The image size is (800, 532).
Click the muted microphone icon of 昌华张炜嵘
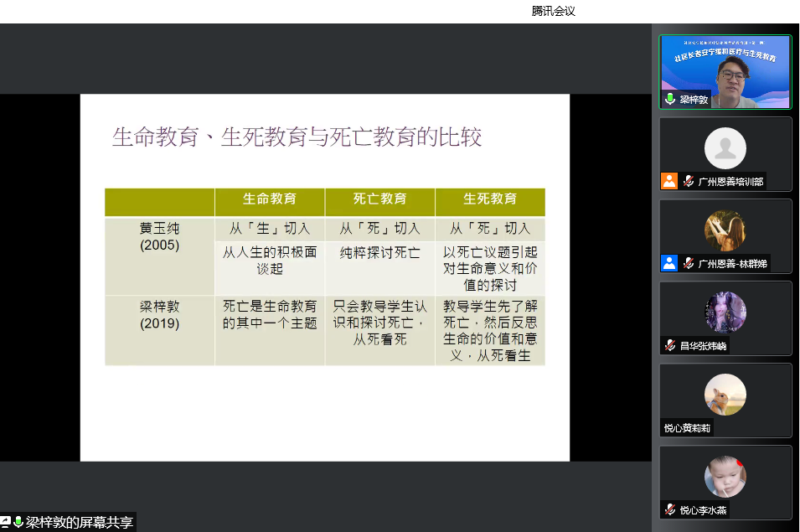click(x=670, y=345)
